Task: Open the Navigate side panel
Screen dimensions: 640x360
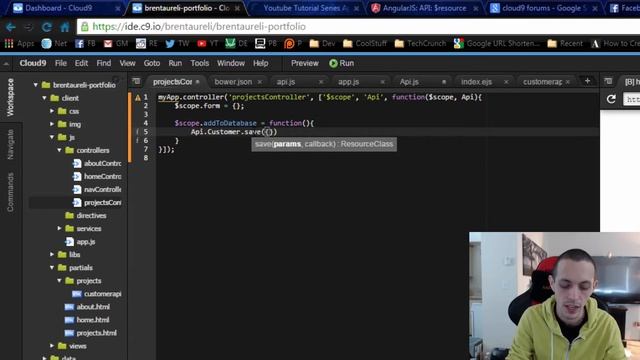Action: 11,144
